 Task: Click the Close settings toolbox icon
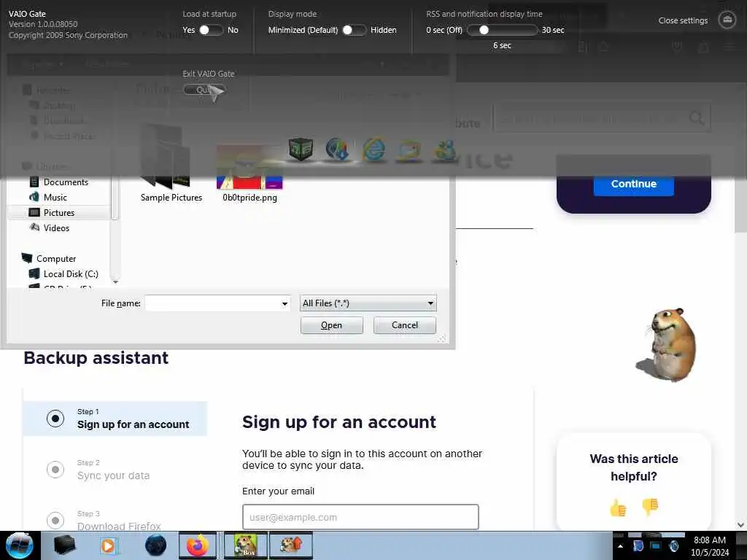pyautogui.click(x=727, y=20)
